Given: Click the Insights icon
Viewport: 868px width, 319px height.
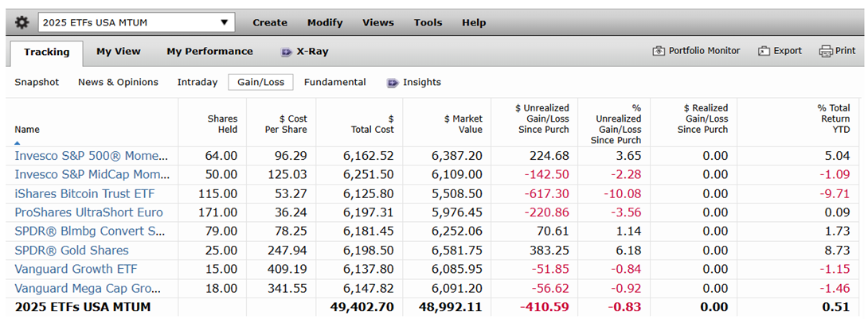Looking at the screenshot, I should [x=393, y=83].
